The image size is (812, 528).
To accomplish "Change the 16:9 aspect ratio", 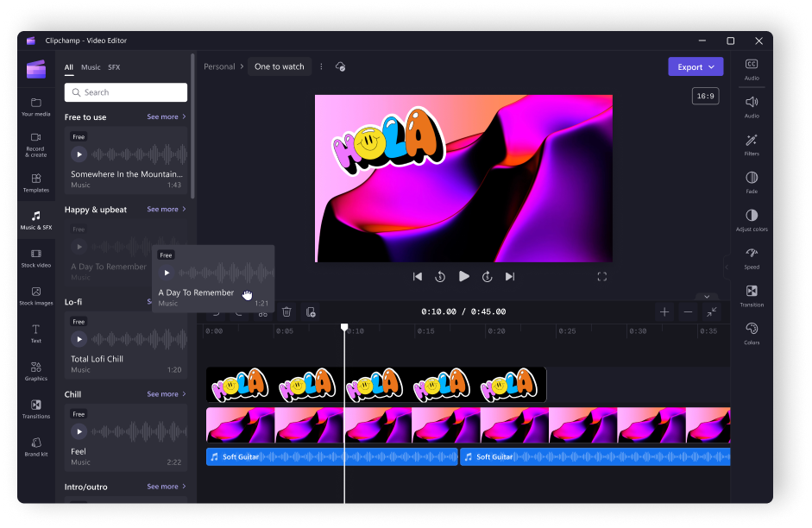I will [x=705, y=96].
